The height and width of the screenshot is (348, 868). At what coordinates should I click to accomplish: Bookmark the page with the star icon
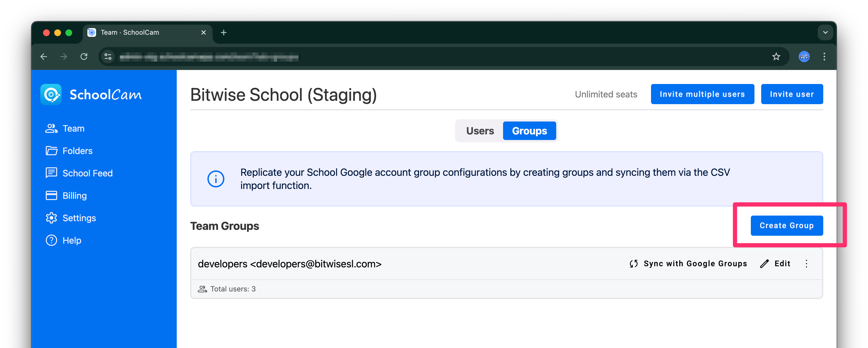pyautogui.click(x=776, y=57)
